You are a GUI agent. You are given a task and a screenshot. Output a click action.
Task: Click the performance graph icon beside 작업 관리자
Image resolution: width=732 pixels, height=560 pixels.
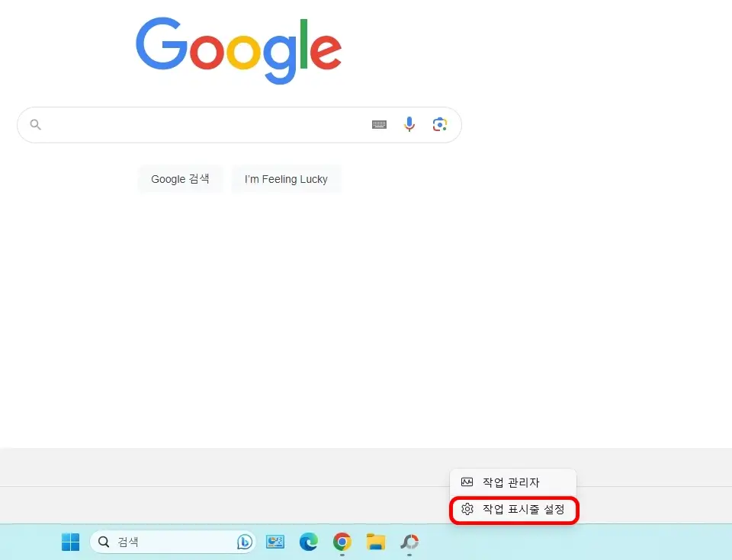(x=467, y=482)
